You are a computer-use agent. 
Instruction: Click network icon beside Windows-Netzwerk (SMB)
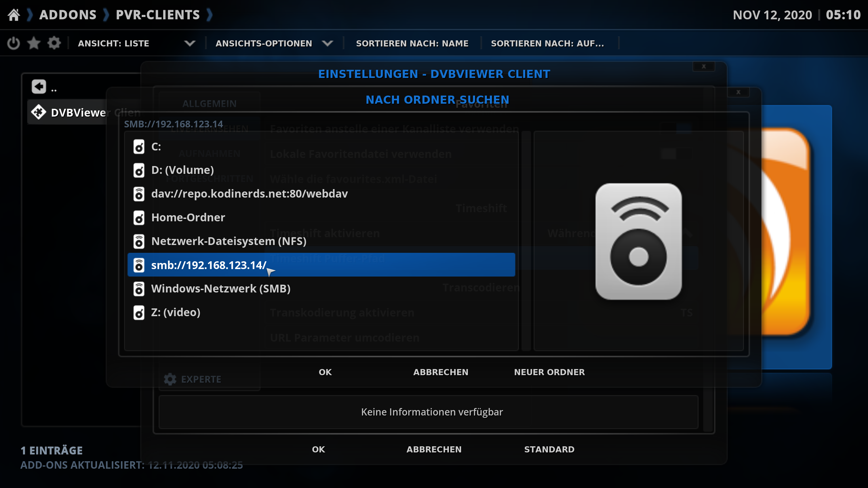click(x=139, y=289)
